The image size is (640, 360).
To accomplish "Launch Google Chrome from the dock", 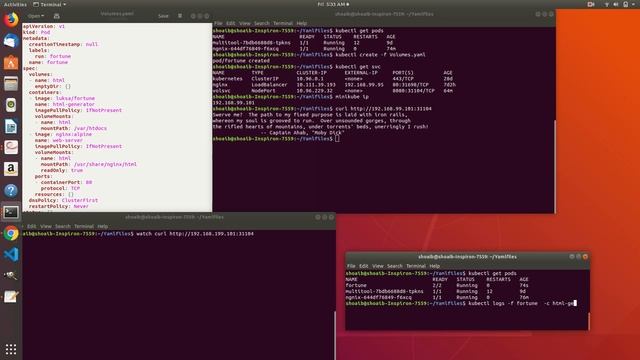I will point(11,233).
